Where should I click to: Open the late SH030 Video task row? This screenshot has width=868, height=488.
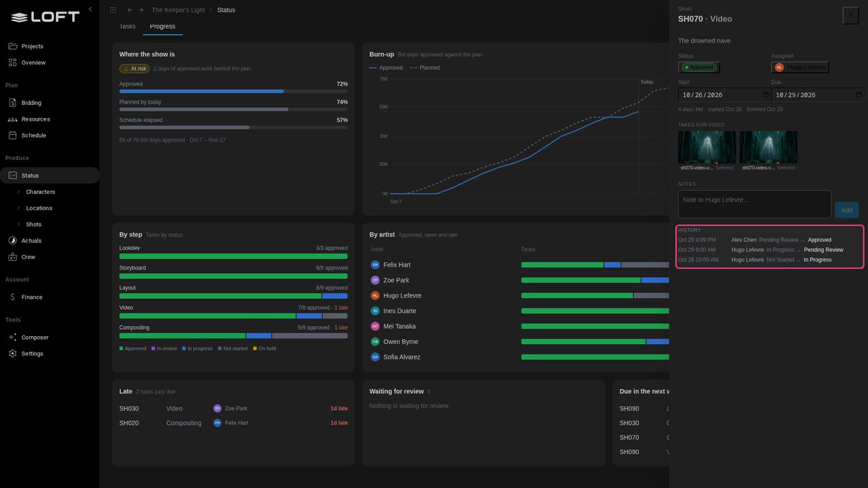click(x=233, y=409)
